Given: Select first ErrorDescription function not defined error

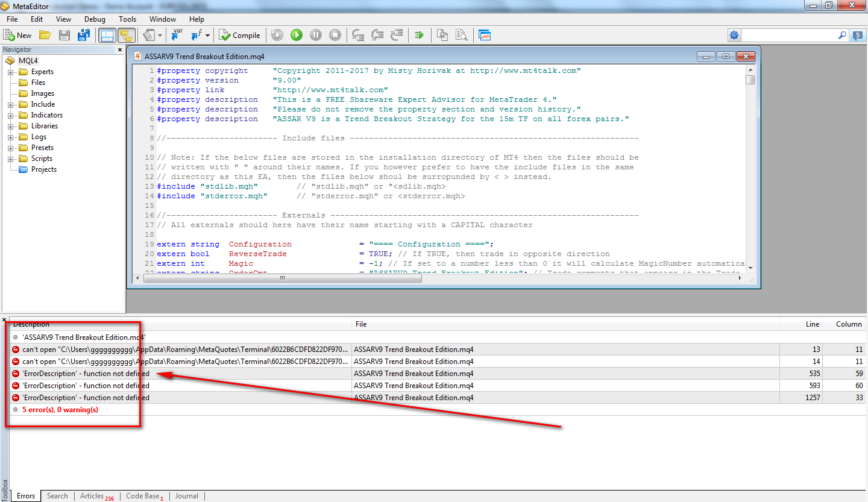Looking at the screenshot, I should click(86, 374).
